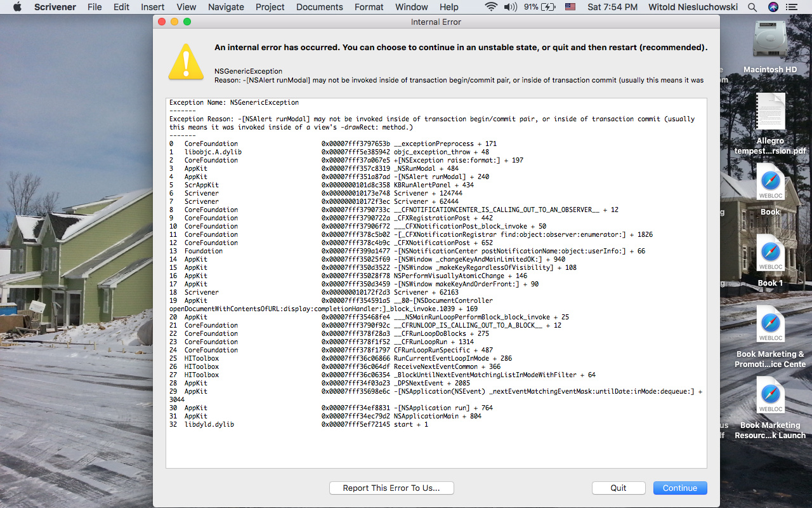
Task: Click the yellow warning triangle icon
Action: coord(186,62)
